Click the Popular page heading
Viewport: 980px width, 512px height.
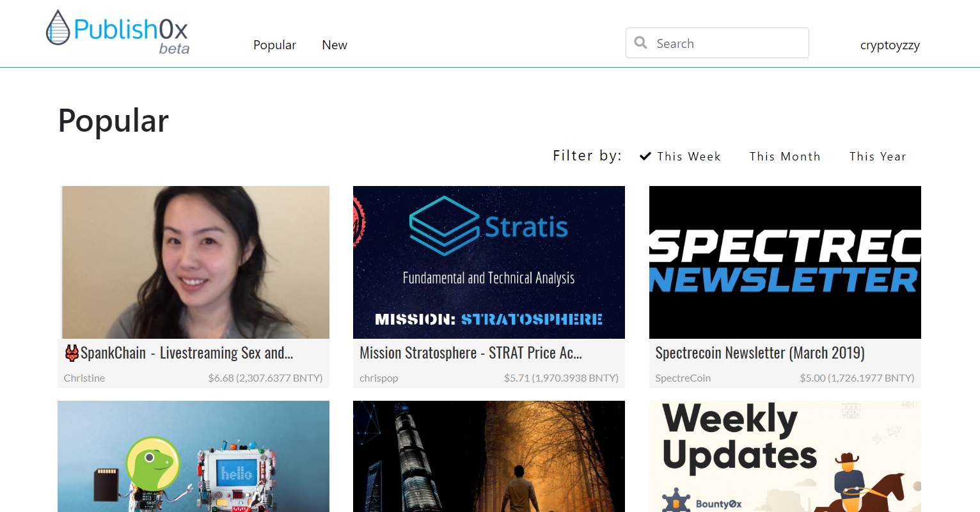point(113,121)
